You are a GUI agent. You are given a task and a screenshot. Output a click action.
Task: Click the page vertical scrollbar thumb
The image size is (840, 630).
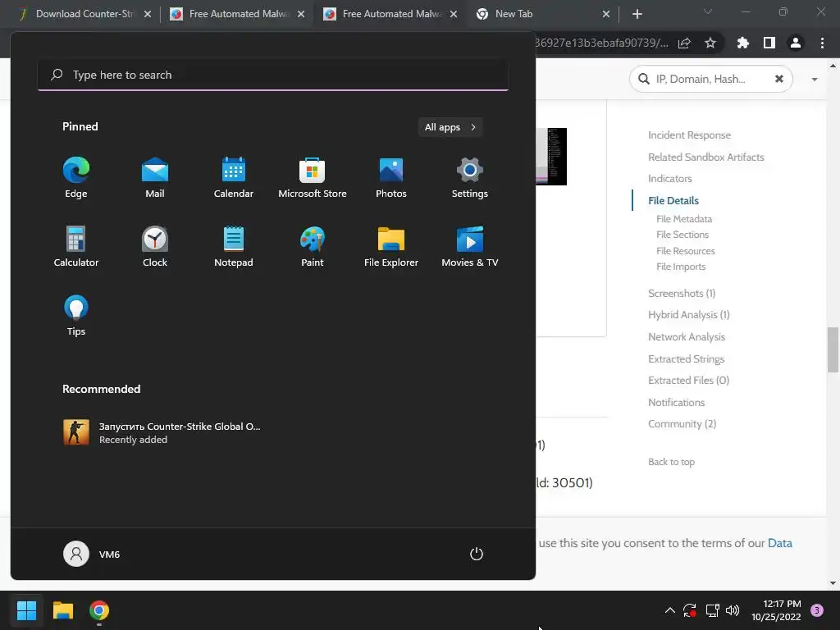pyautogui.click(x=833, y=349)
